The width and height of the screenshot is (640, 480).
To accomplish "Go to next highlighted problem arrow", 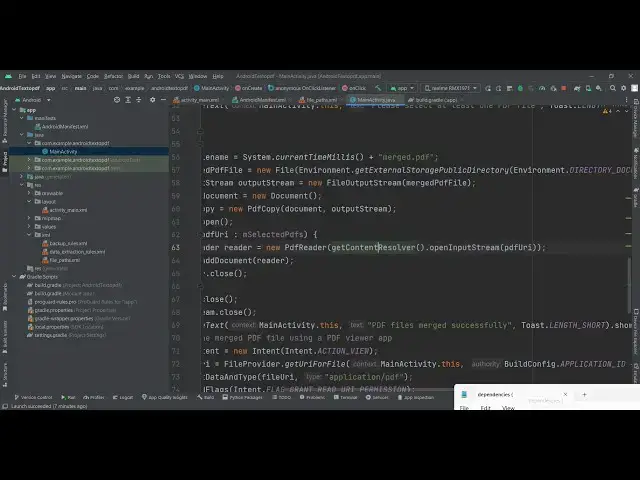I will [x=627, y=111].
